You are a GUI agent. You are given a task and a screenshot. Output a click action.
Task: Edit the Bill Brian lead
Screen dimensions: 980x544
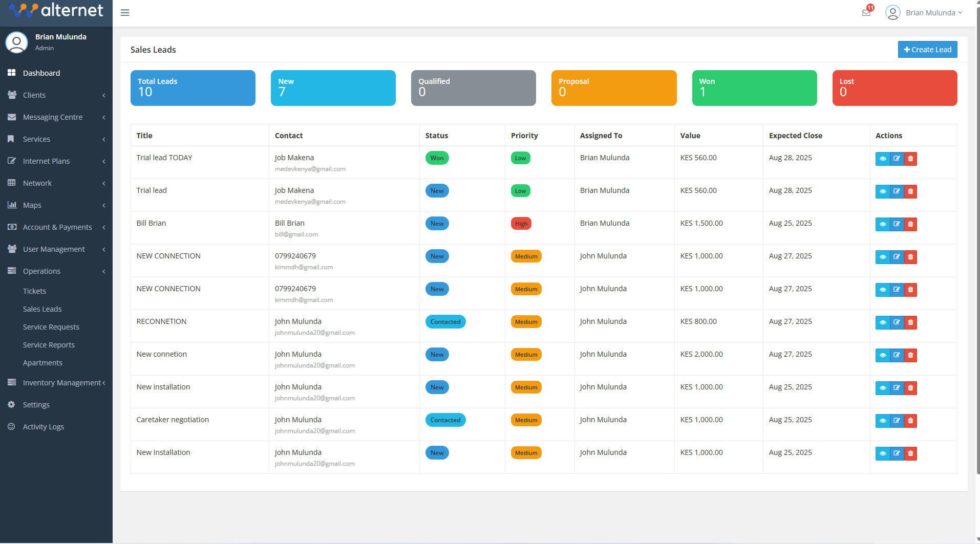click(x=897, y=224)
